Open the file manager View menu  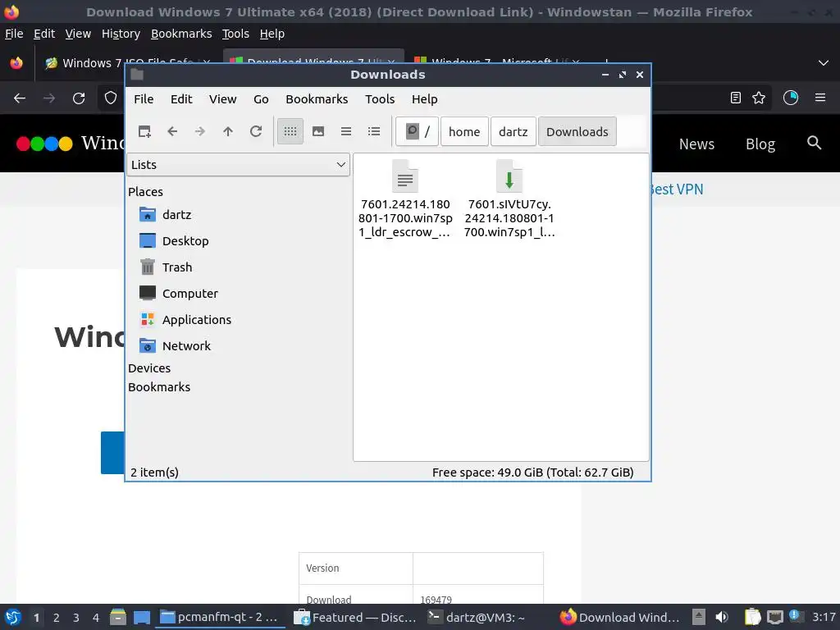tap(223, 99)
